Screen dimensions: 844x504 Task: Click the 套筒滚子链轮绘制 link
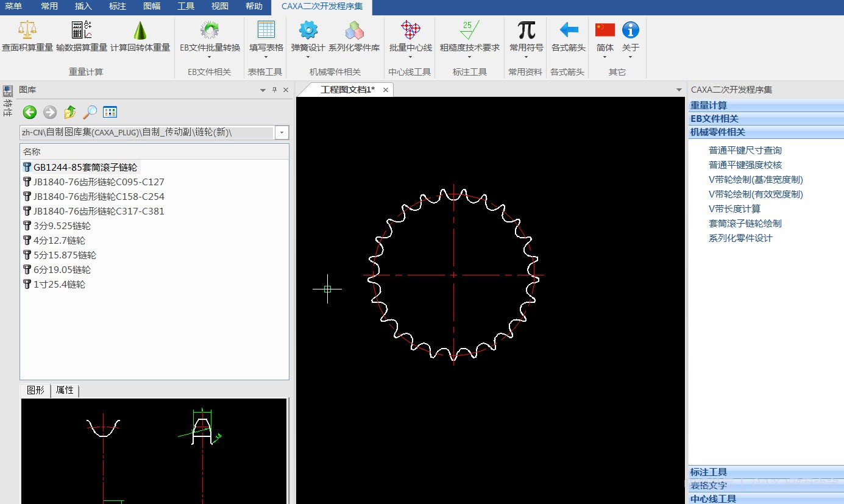click(745, 224)
